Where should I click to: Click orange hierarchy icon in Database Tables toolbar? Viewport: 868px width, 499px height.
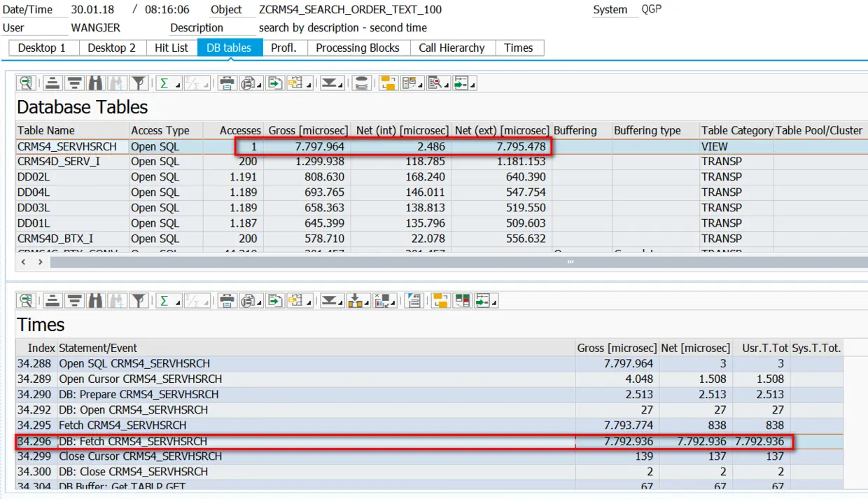[388, 83]
